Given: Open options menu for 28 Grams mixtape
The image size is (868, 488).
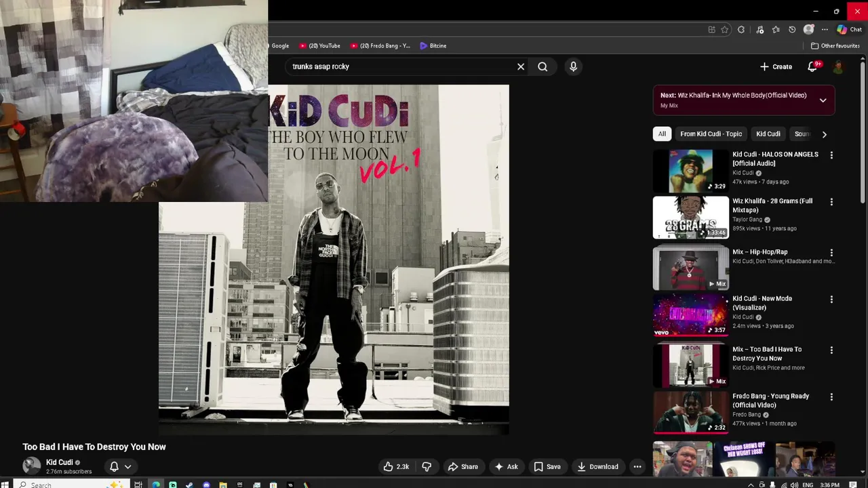Looking at the screenshot, I should pyautogui.click(x=831, y=202).
